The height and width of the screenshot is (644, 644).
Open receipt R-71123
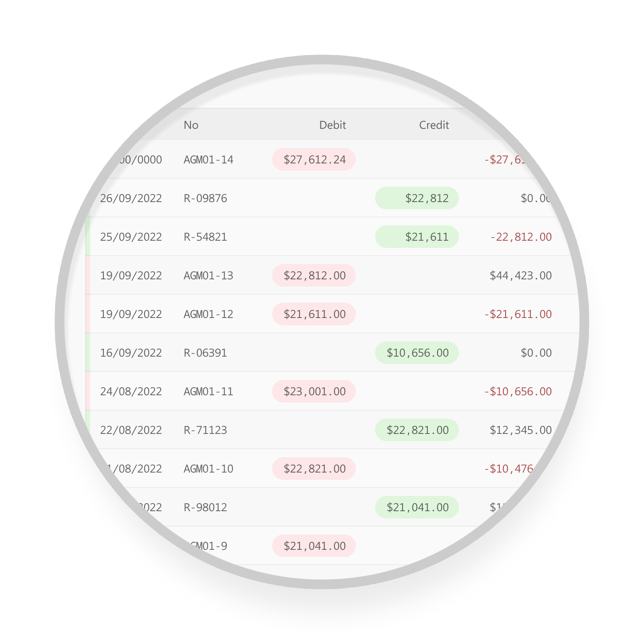(x=205, y=430)
